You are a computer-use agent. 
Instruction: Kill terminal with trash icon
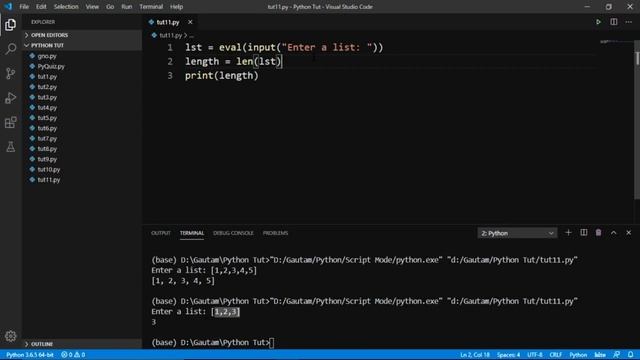pyautogui.click(x=598, y=233)
